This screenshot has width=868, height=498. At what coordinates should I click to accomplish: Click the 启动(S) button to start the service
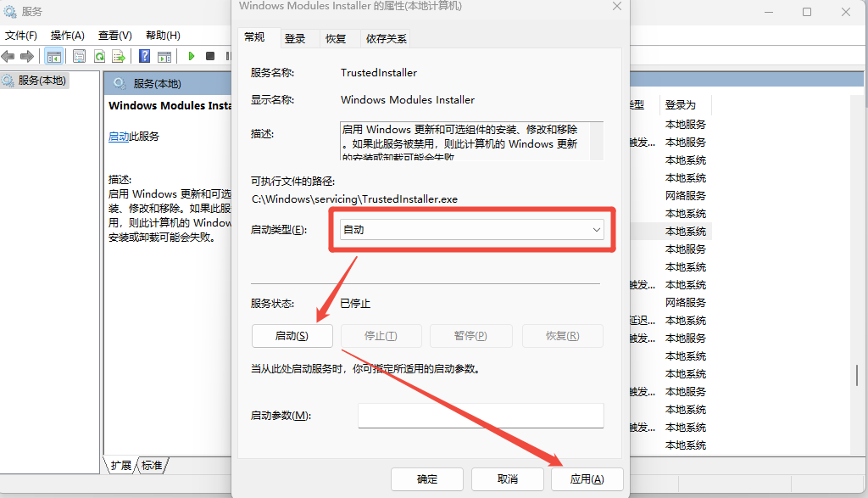click(292, 336)
